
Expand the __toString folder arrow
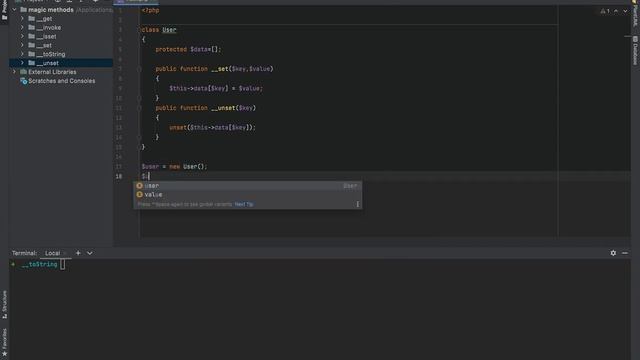(x=22, y=54)
